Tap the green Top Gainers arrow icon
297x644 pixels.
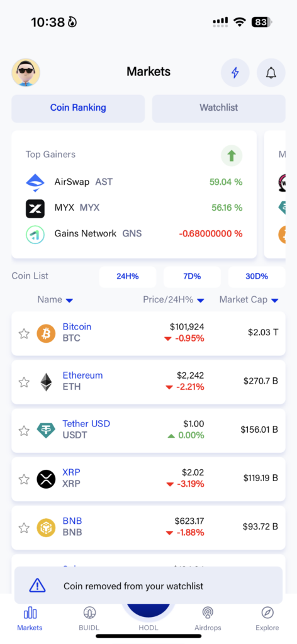pyautogui.click(x=232, y=156)
